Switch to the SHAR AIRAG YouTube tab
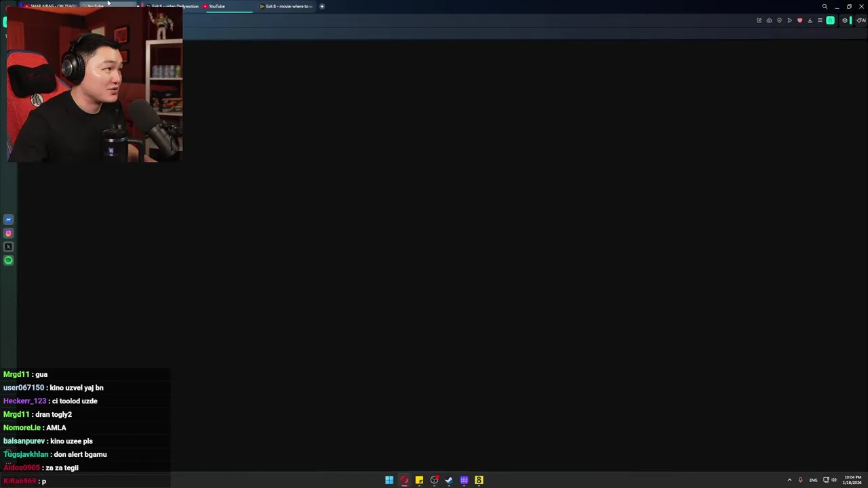Viewport: 868px width, 488px height. (51, 6)
